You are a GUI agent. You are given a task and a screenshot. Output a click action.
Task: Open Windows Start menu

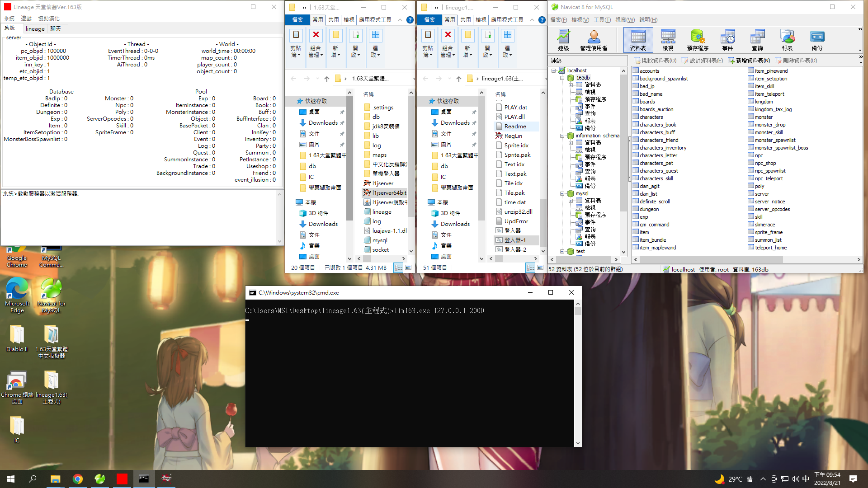[x=11, y=479]
